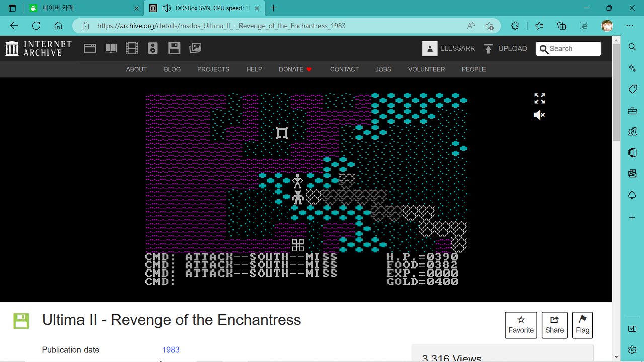The image size is (644, 362).
Task: Open browser Collections
Action: point(561,26)
